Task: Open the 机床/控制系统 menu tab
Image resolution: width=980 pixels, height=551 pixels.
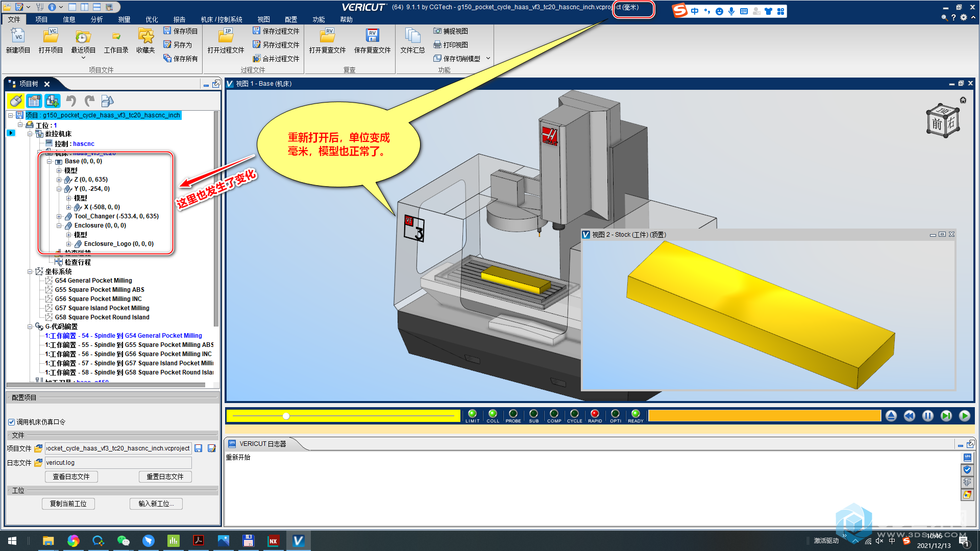Action: click(222, 19)
